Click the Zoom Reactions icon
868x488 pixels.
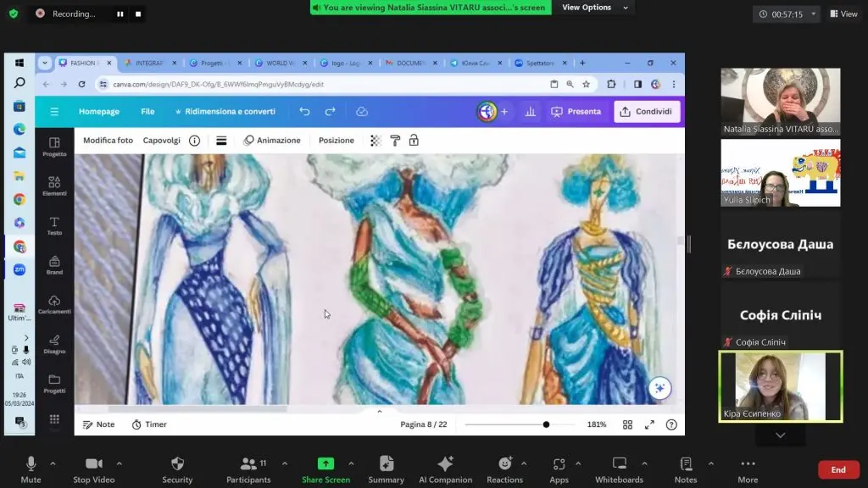point(504,464)
